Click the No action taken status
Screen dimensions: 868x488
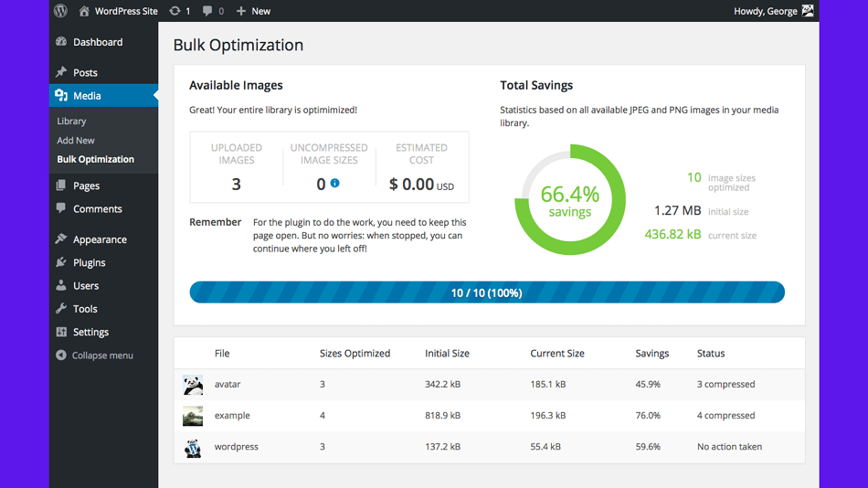730,447
